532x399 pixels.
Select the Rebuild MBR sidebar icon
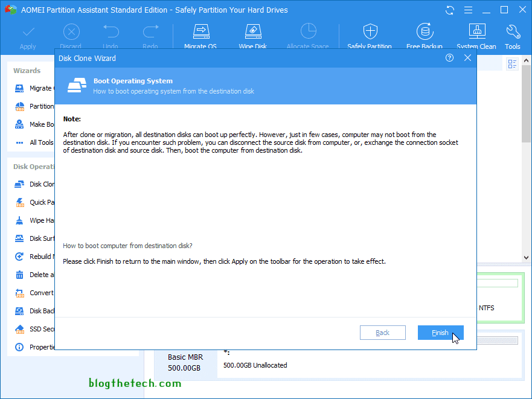(19, 257)
